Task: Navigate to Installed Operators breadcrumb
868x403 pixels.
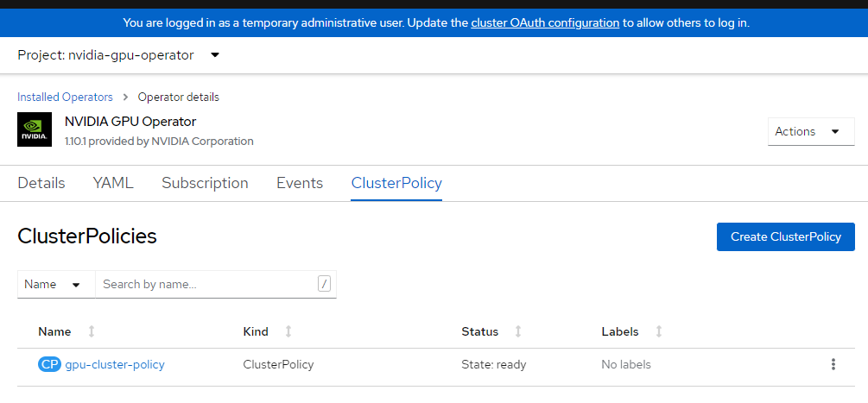Action: [x=65, y=97]
